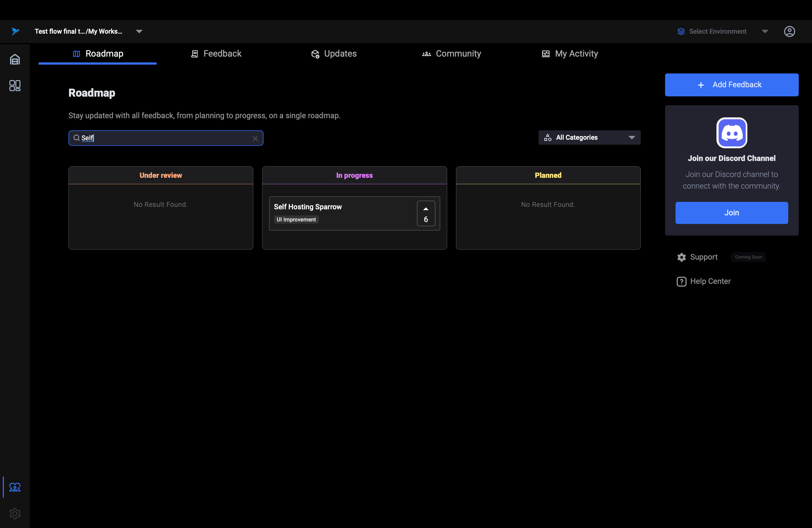Image resolution: width=812 pixels, height=528 pixels.
Task: Open the Self Hosting Sparrow card title
Action: pyautogui.click(x=308, y=207)
